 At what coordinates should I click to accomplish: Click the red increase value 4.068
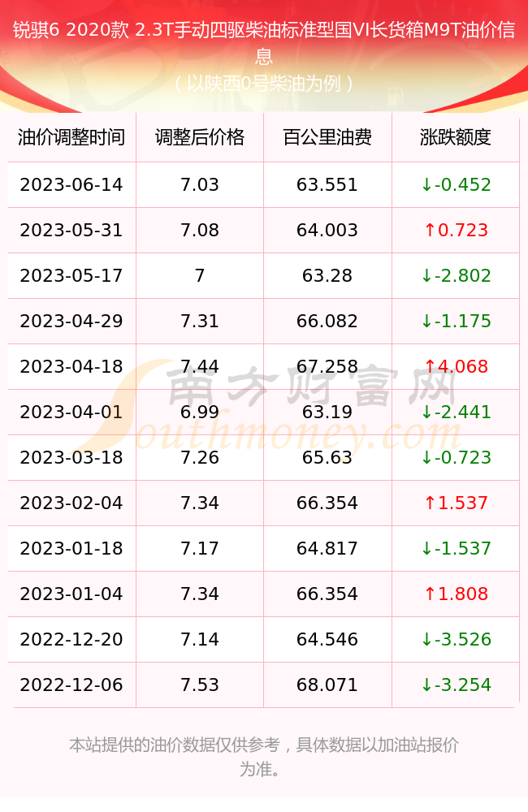coord(456,367)
